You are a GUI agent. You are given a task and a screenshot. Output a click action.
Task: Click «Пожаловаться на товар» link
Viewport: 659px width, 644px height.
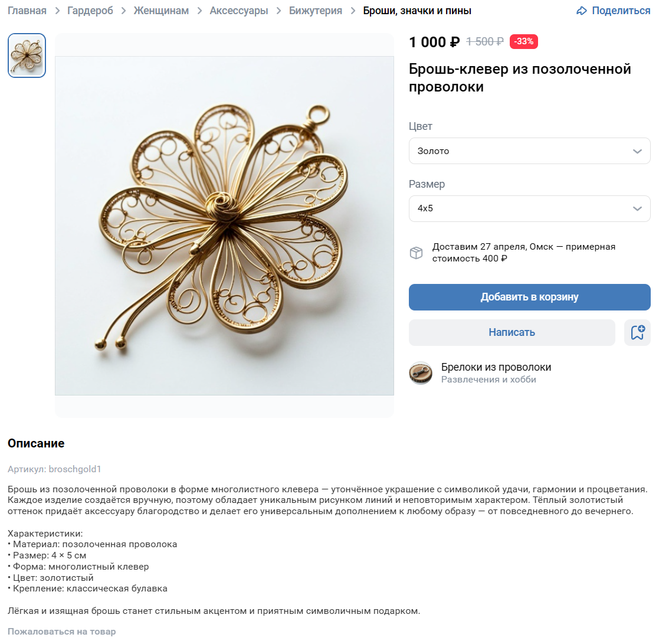[x=61, y=632]
